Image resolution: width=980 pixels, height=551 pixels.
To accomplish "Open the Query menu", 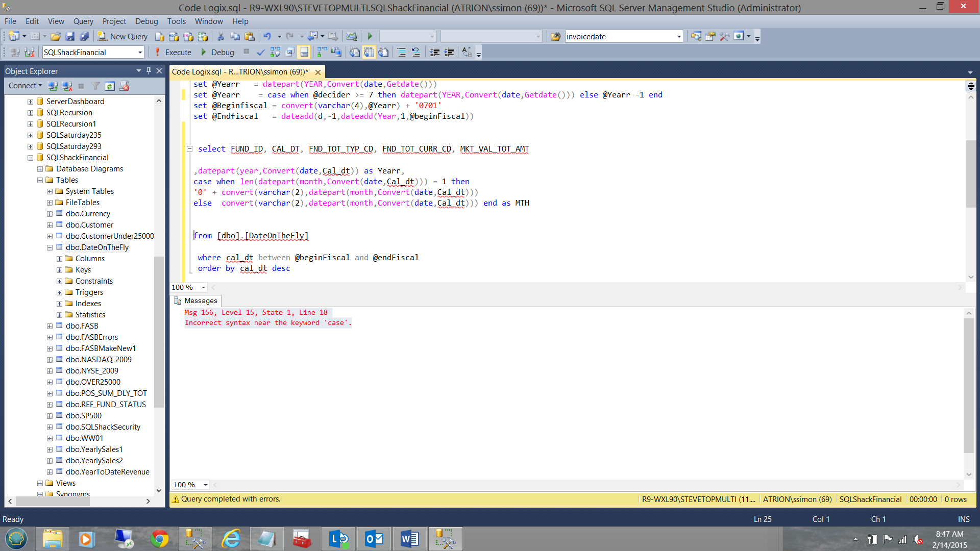I will click(x=83, y=21).
